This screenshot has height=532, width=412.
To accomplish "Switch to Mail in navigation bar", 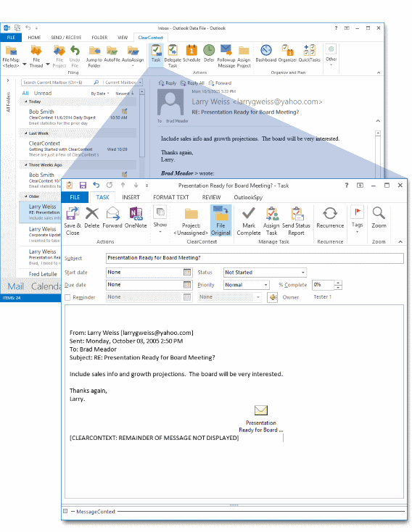I will [x=16, y=286].
